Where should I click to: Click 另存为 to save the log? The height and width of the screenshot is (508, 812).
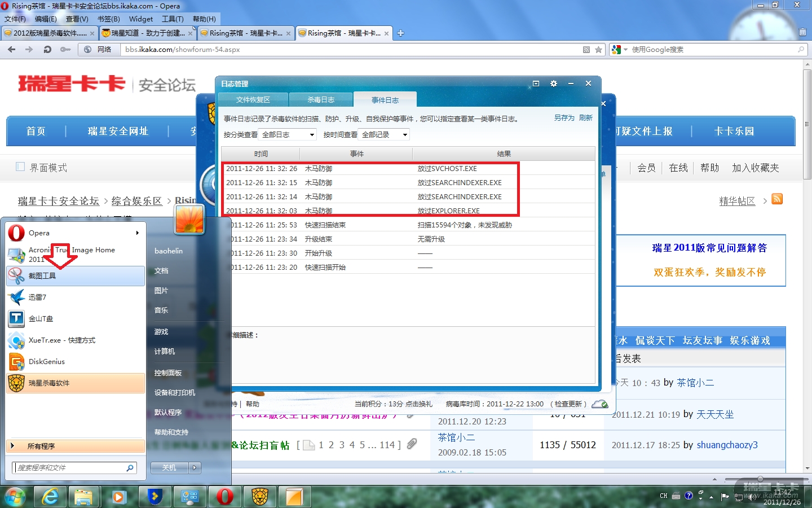point(564,118)
